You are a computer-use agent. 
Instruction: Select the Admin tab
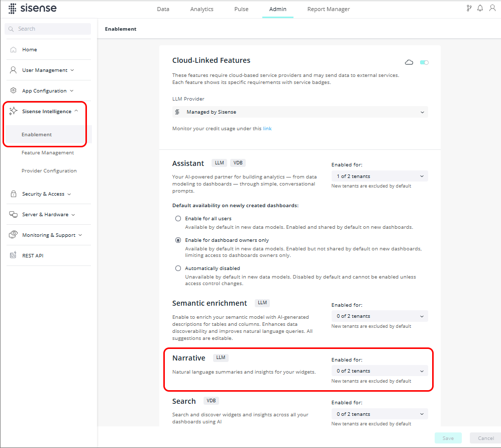(x=278, y=9)
